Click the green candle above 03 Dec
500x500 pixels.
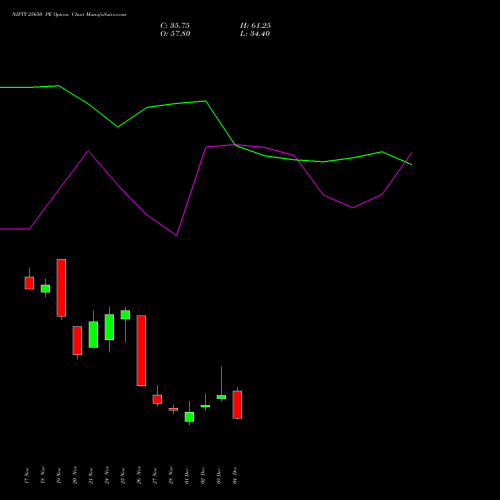[221, 397]
